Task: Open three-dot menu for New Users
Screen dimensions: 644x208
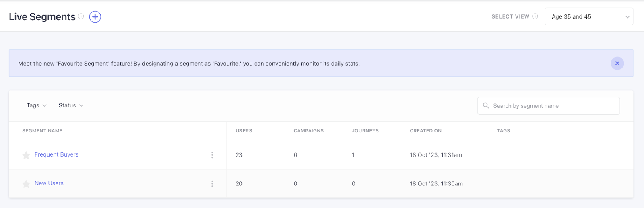Action: click(212, 184)
